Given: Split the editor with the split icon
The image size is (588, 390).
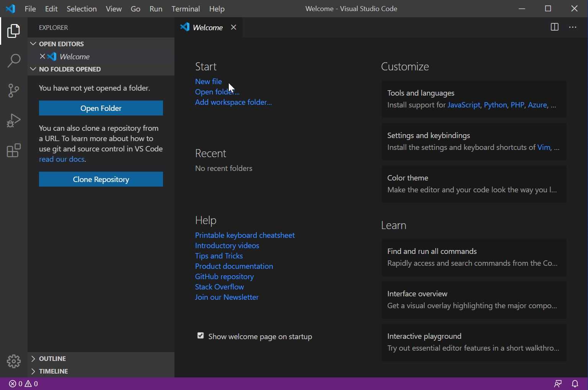Looking at the screenshot, I should (554, 27).
